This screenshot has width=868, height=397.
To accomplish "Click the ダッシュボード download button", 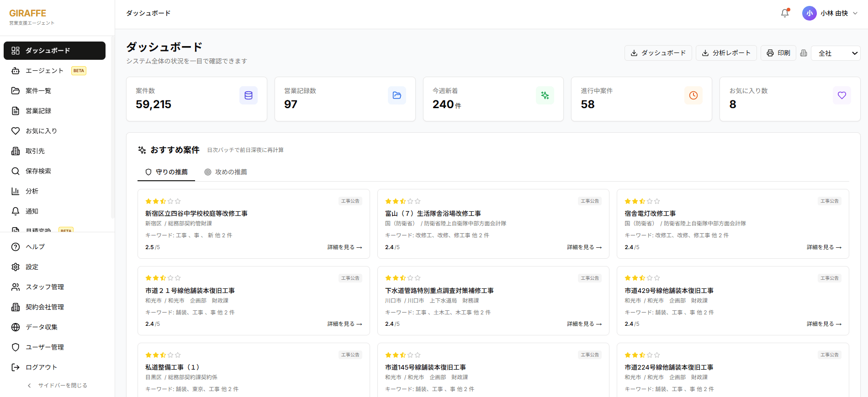I will click(658, 53).
